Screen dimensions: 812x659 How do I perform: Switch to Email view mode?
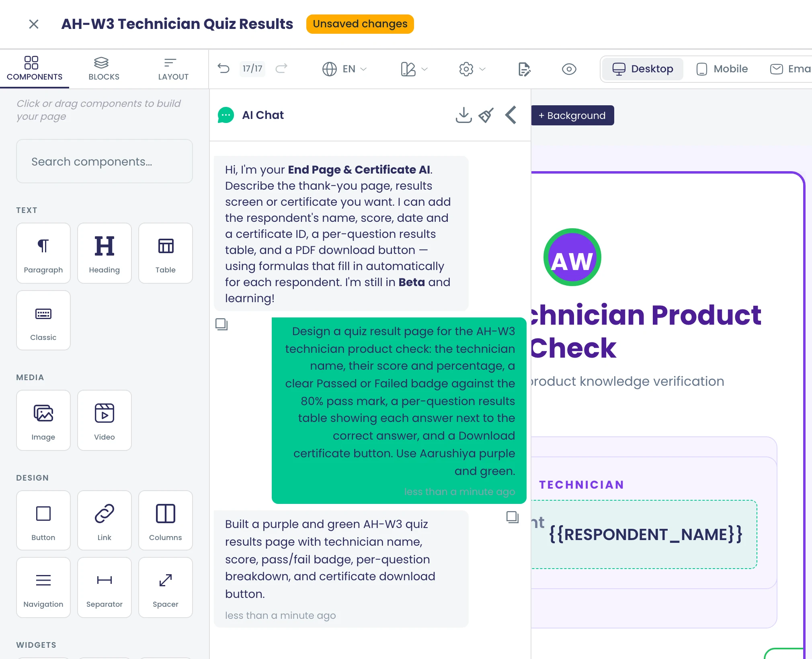tap(790, 69)
